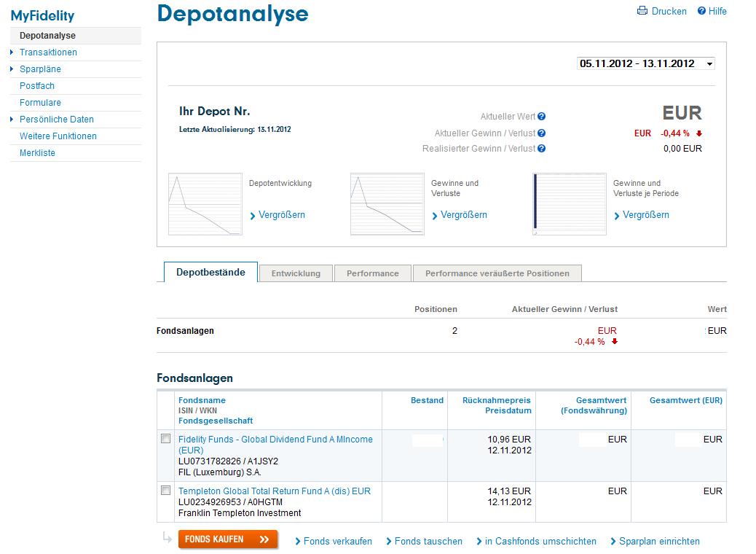The height and width of the screenshot is (554, 756).
Task: Click the printer icon next to Drucken
Action: pyautogui.click(x=642, y=11)
